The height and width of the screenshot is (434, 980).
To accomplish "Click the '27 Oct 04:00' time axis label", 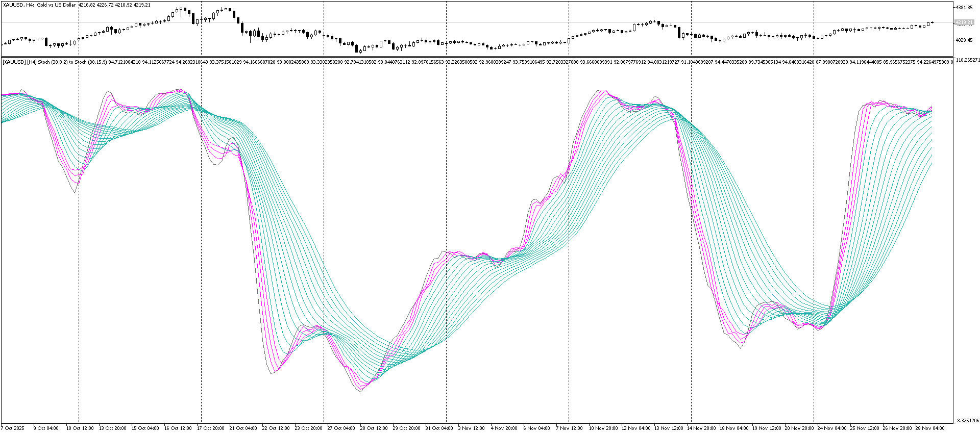I will [x=341, y=428].
